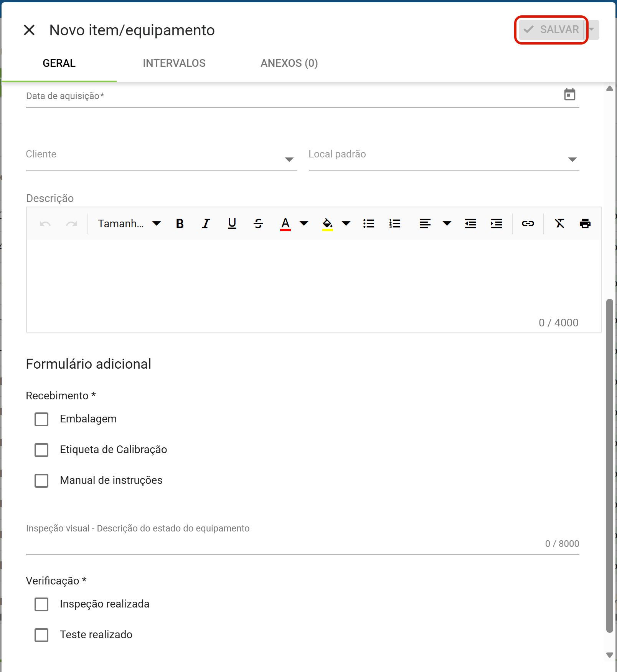Click the redo icon in editor toolbar

coord(71,223)
